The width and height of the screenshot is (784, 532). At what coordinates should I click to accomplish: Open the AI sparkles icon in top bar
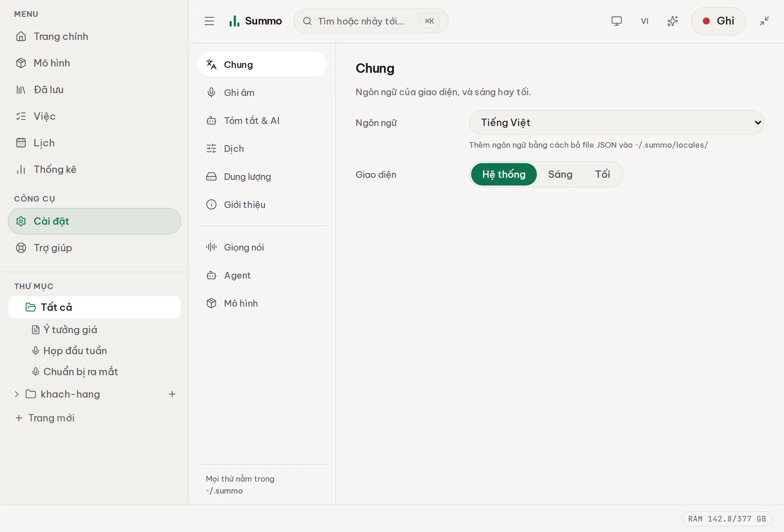point(672,21)
